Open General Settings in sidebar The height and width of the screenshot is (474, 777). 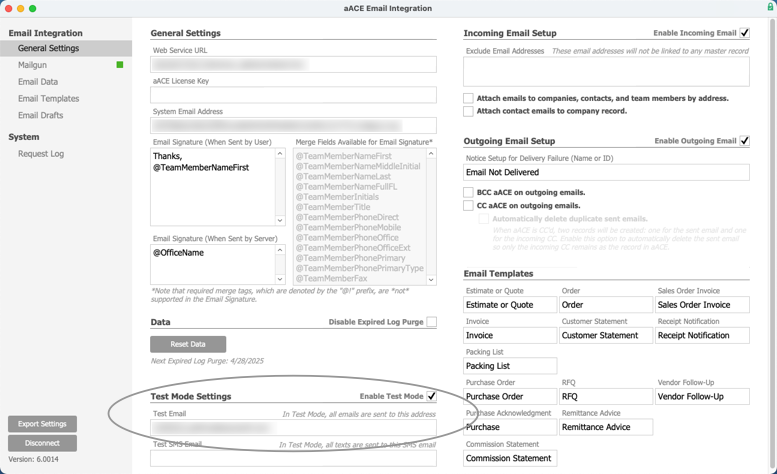coord(66,48)
